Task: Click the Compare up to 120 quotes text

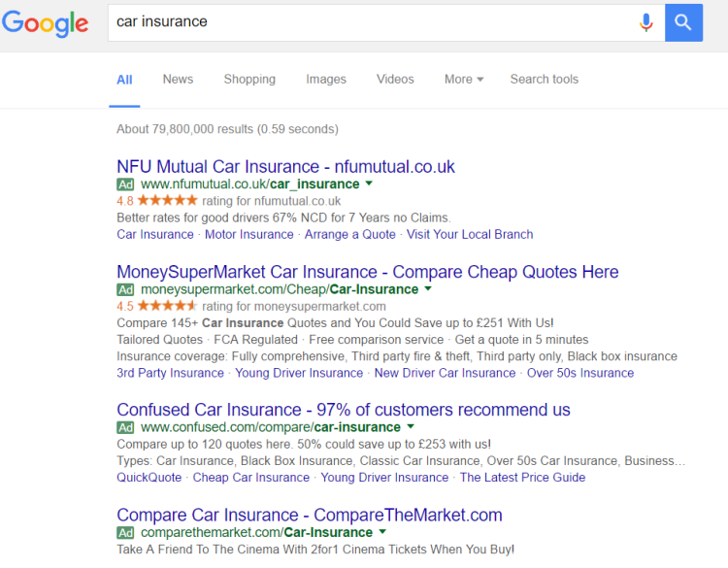Action: pyautogui.click(x=304, y=444)
